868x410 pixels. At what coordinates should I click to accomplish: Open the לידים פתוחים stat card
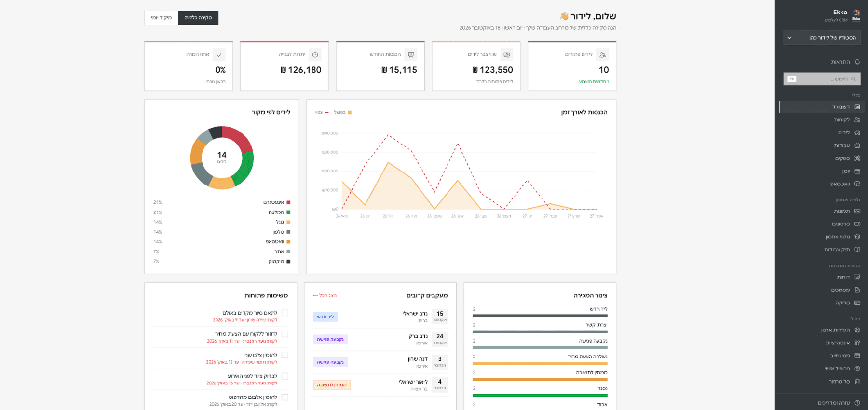pyautogui.click(x=572, y=66)
